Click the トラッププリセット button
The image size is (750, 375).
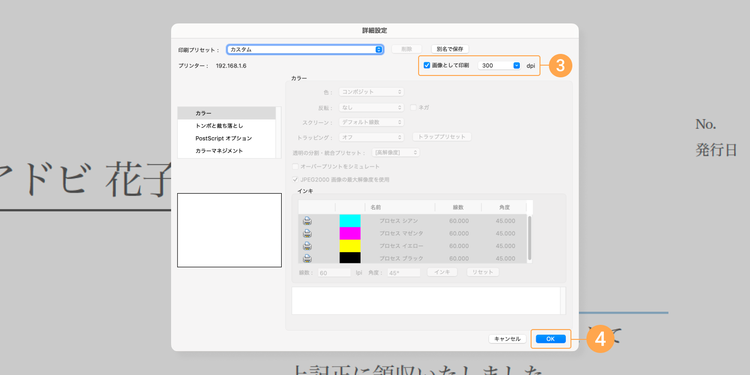click(x=442, y=137)
